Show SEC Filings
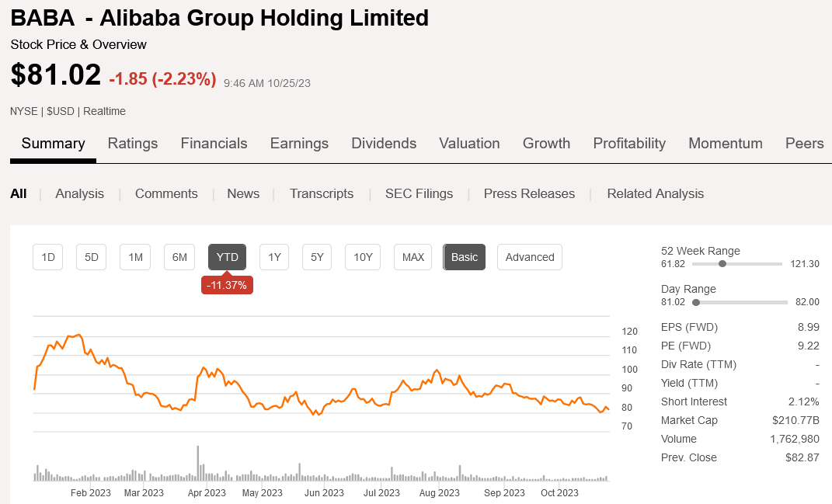Viewport: 832px width, 504px height. (x=419, y=193)
